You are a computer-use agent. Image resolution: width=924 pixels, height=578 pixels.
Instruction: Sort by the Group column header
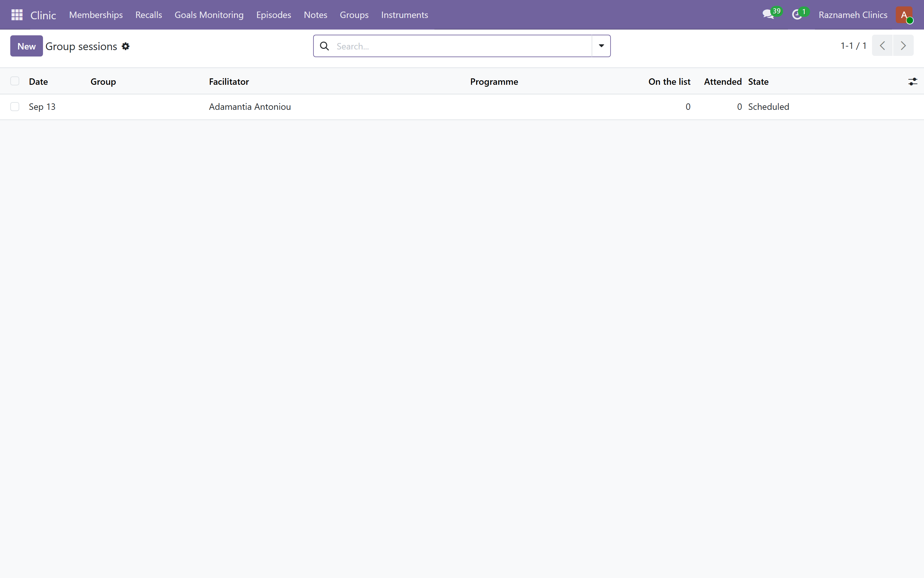click(103, 82)
